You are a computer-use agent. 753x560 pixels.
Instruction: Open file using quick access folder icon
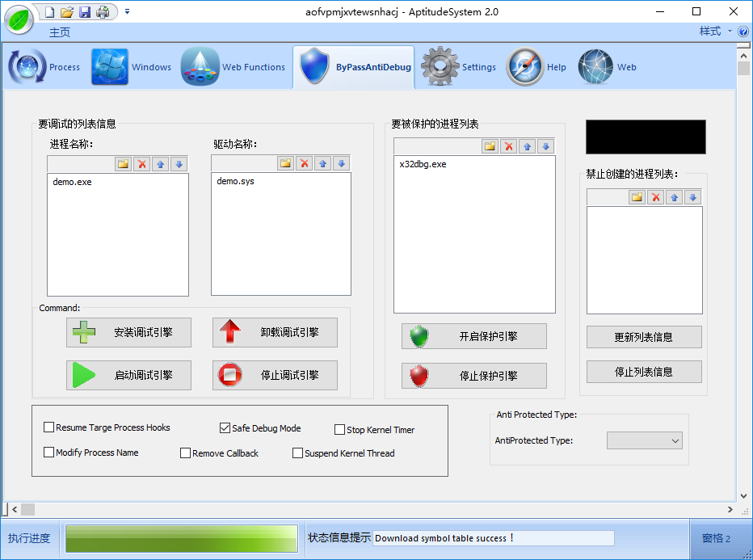pyautogui.click(x=67, y=12)
